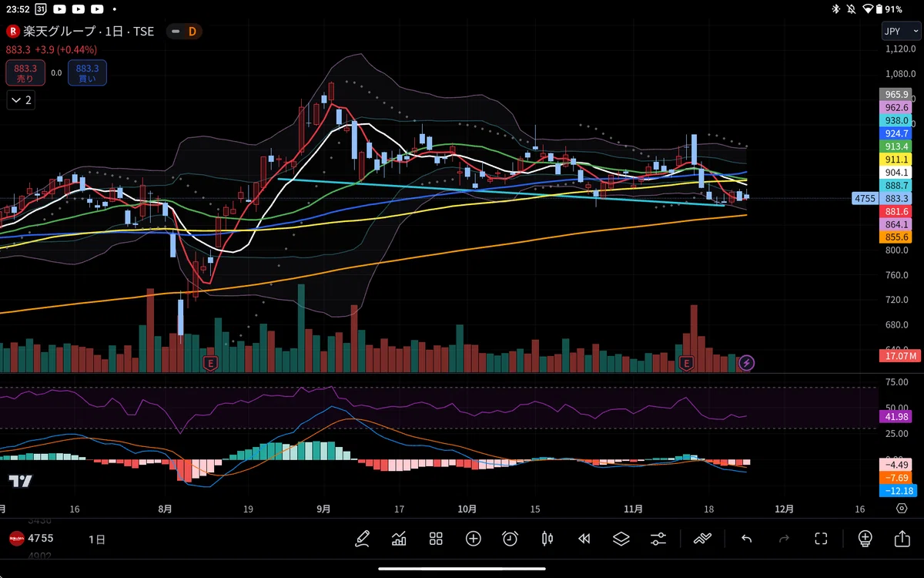Viewport: 924px width, 578px height.
Task: Open the calendar notification icon in status bar
Action: coord(39,9)
